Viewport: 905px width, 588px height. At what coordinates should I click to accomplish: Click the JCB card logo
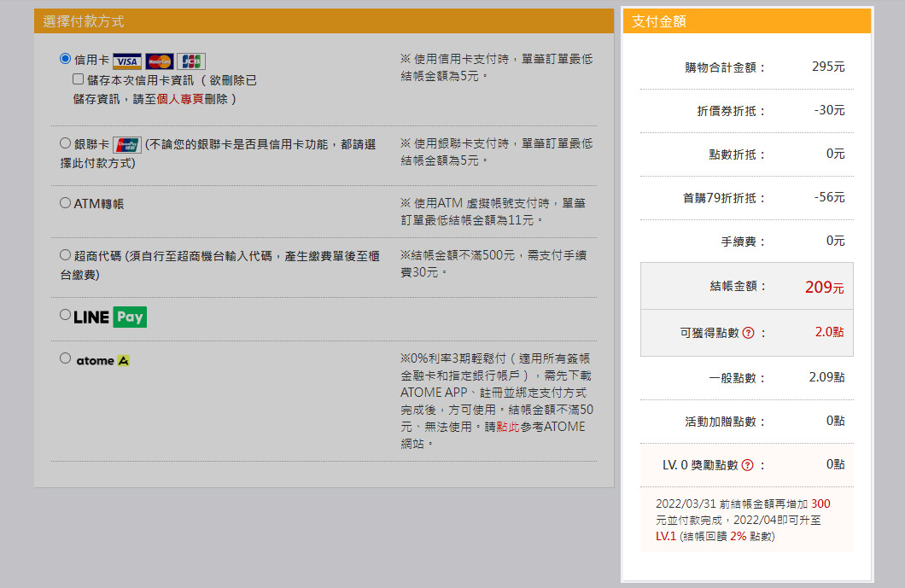pos(191,61)
